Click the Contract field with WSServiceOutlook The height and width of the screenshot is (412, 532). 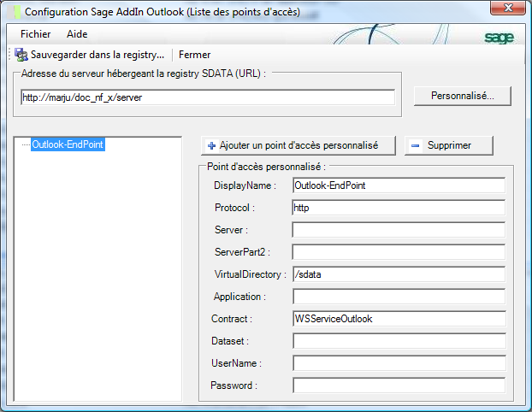pos(399,319)
